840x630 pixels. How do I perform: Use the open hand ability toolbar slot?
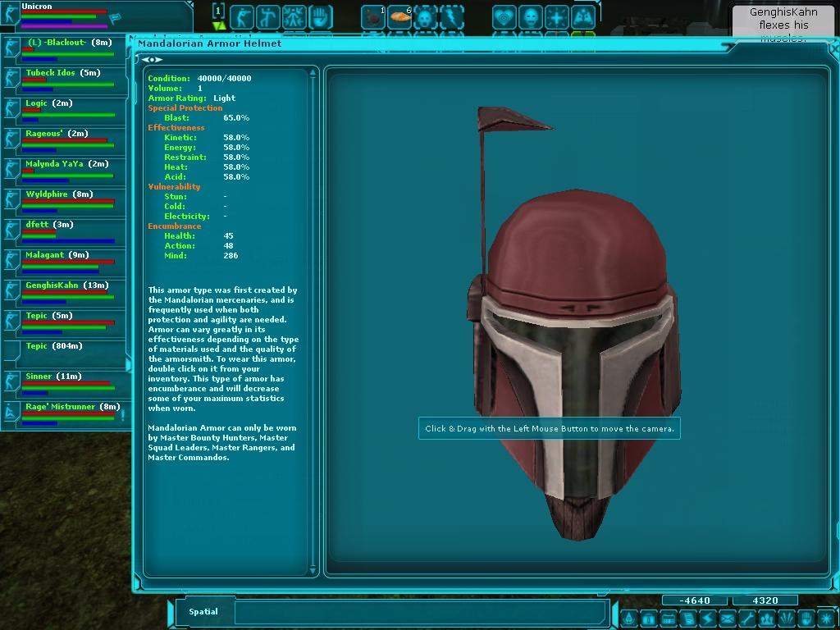coord(321,17)
